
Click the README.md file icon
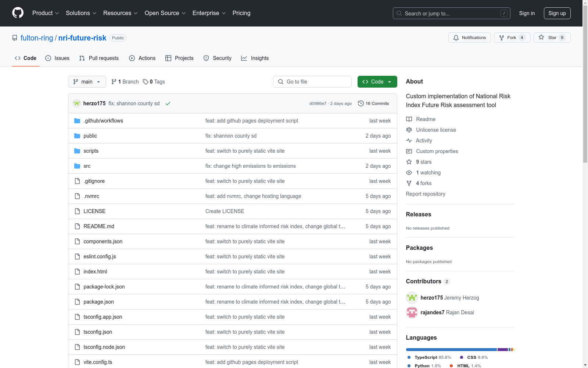pyautogui.click(x=77, y=226)
